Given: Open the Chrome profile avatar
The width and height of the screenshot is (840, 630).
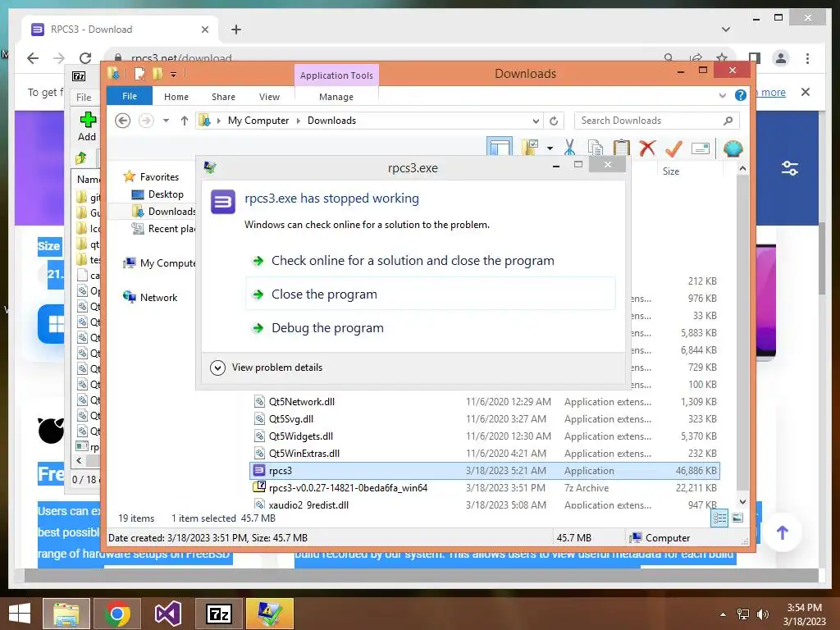Looking at the screenshot, I should point(781,58).
